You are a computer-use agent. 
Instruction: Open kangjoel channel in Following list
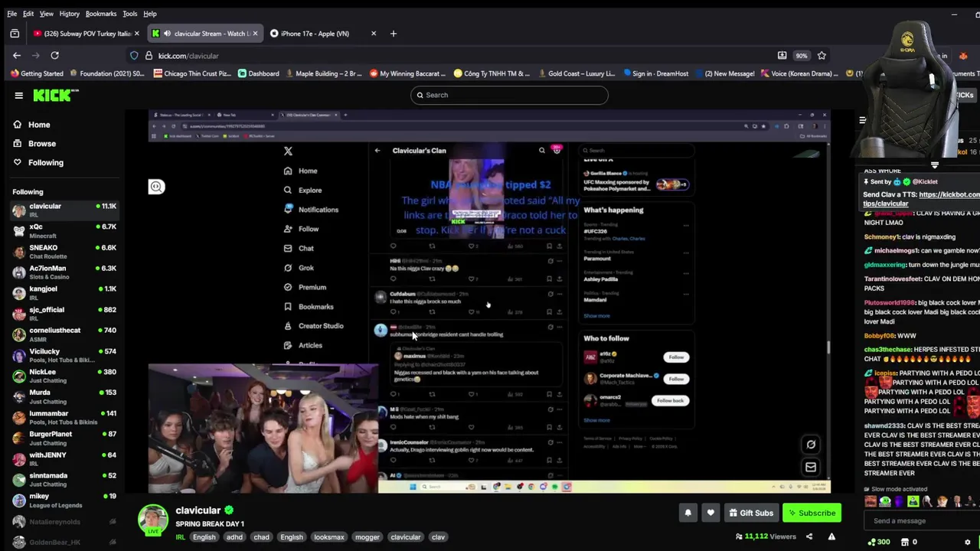64,293
